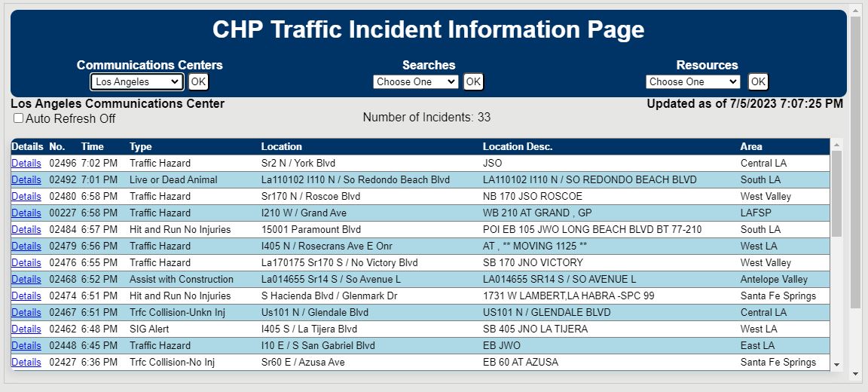Click 'CHP Traffic Incident Information Page' title
The height and width of the screenshot is (392, 868).
pyautogui.click(x=429, y=29)
